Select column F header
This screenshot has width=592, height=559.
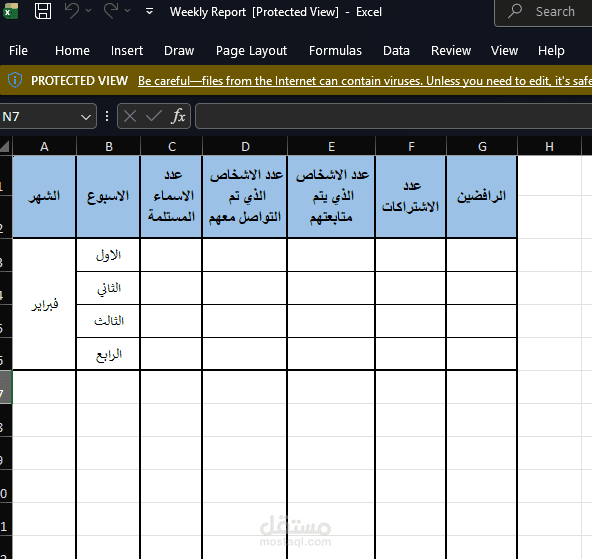(411, 146)
